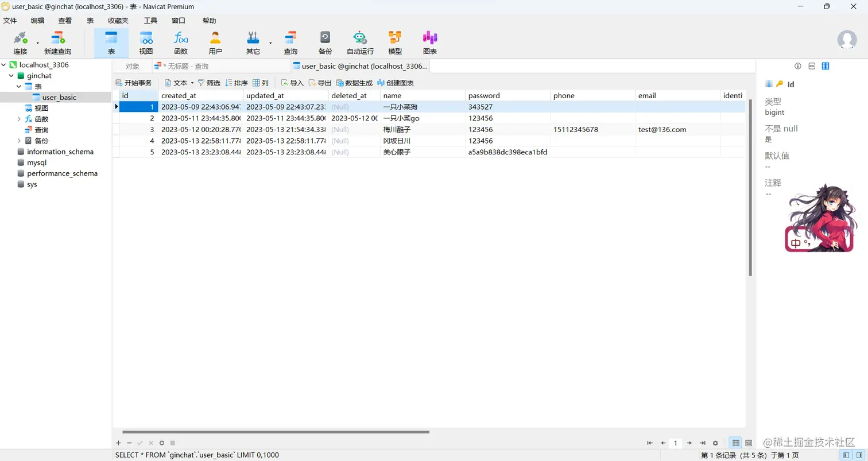Open the 连接 (Connection) toolbar button
This screenshot has width=868, height=461.
pos(20,43)
